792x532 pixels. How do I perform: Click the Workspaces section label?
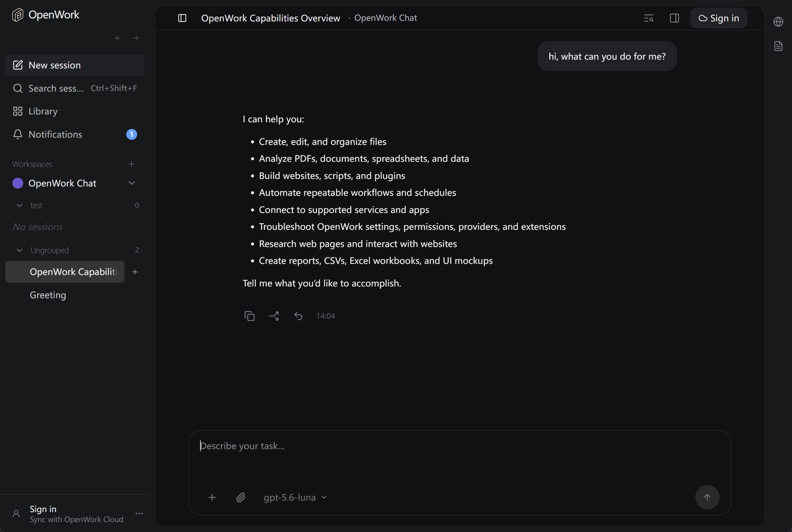[x=32, y=164]
